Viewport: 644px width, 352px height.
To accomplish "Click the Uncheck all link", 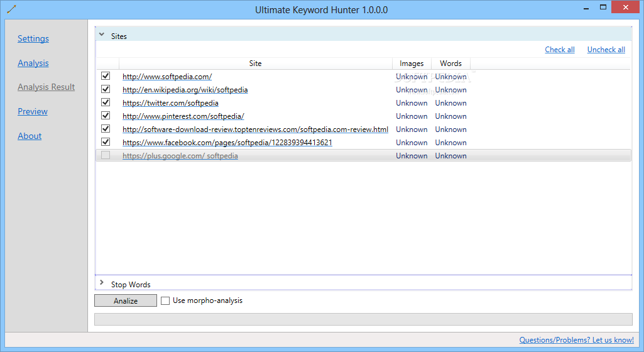I will pos(606,50).
